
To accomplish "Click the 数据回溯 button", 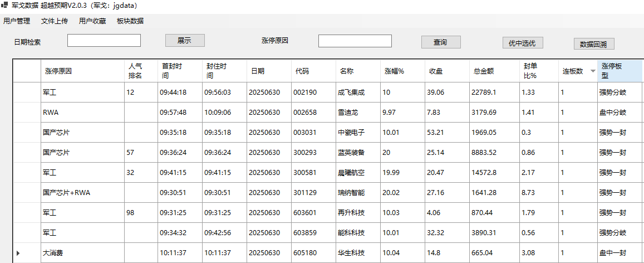I will (x=594, y=44).
